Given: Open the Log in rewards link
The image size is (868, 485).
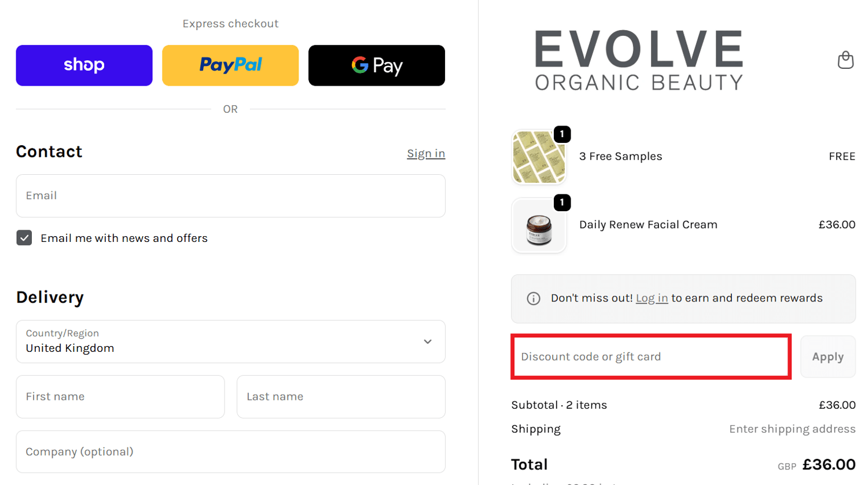Looking at the screenshot, I should tap(650, 298).
